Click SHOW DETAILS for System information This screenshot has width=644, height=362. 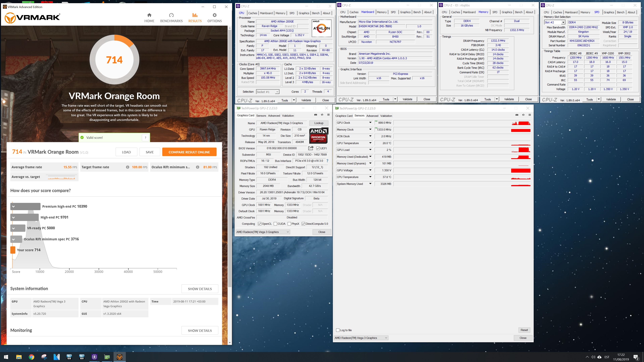200,289
